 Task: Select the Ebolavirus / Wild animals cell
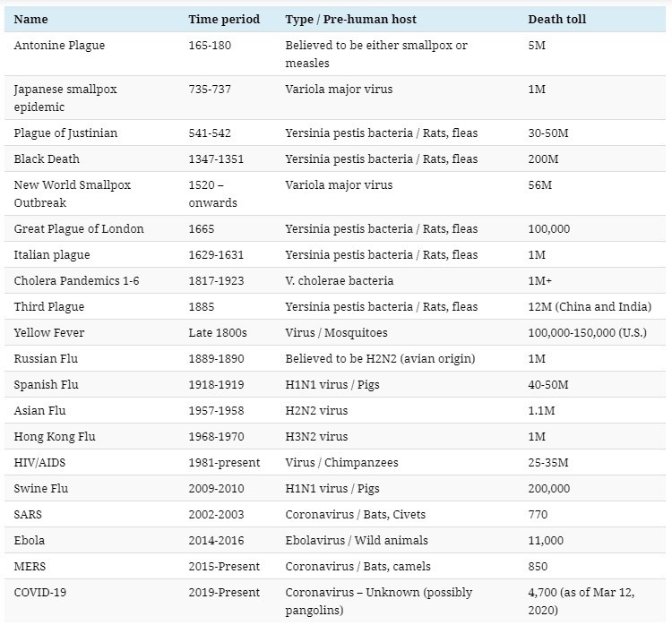357,540
